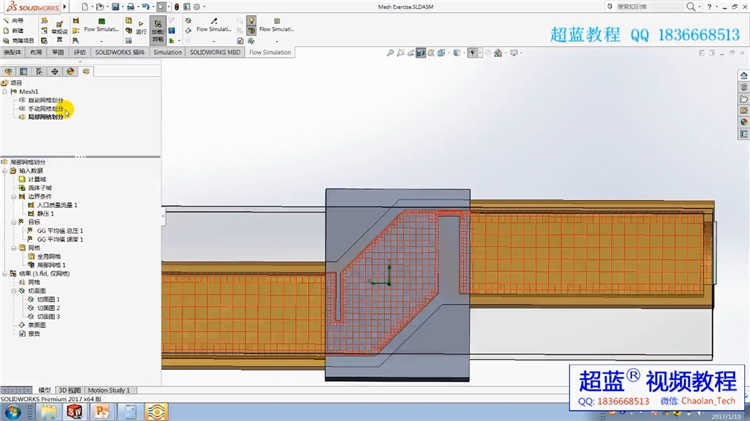The height and width of the screenshot is (421, 750).
Task: Click the DimXpertManager crosshair tab icon
Action: (x=55, y=71)
